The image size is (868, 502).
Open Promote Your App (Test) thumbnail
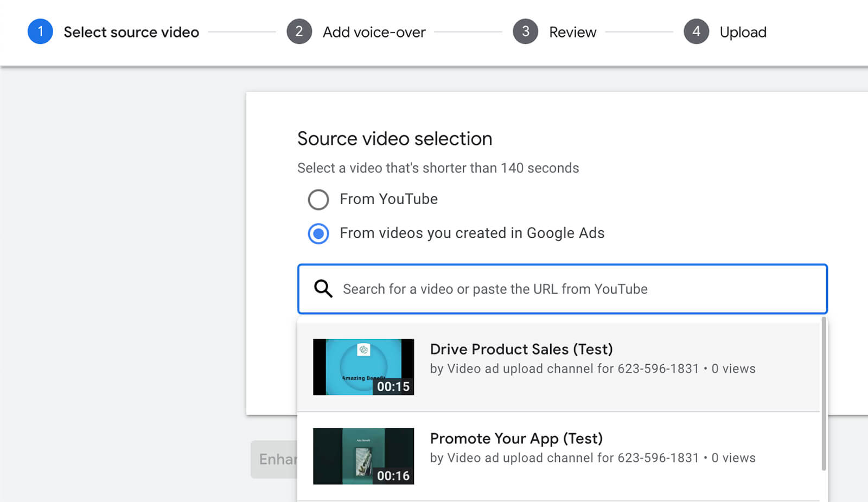pos(363,456)
